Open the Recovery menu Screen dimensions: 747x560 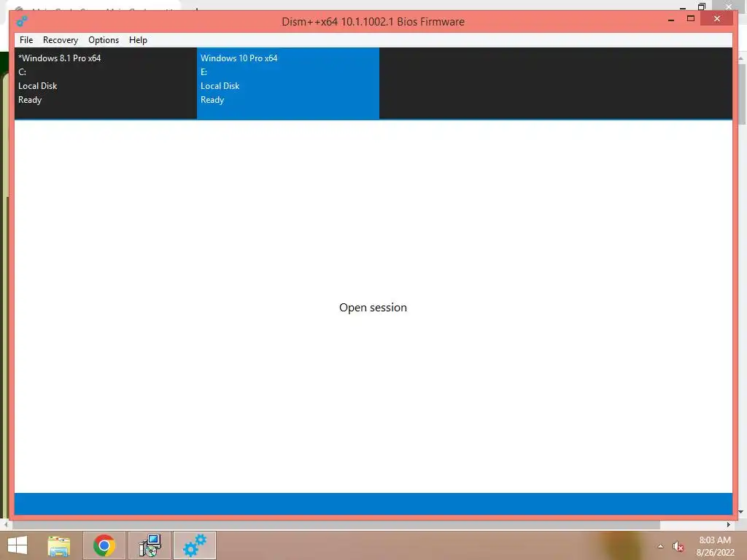pos(61,40)
